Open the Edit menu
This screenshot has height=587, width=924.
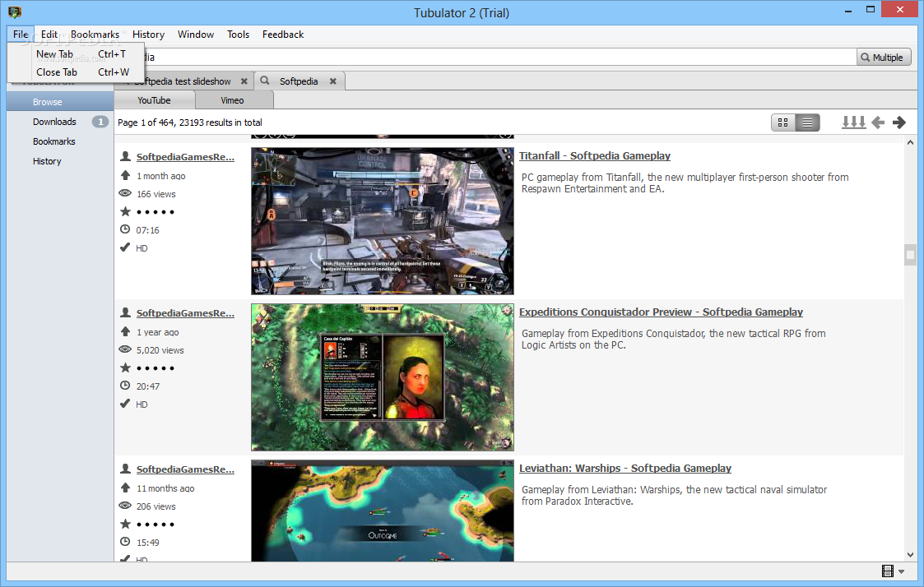tap(49, 35)
